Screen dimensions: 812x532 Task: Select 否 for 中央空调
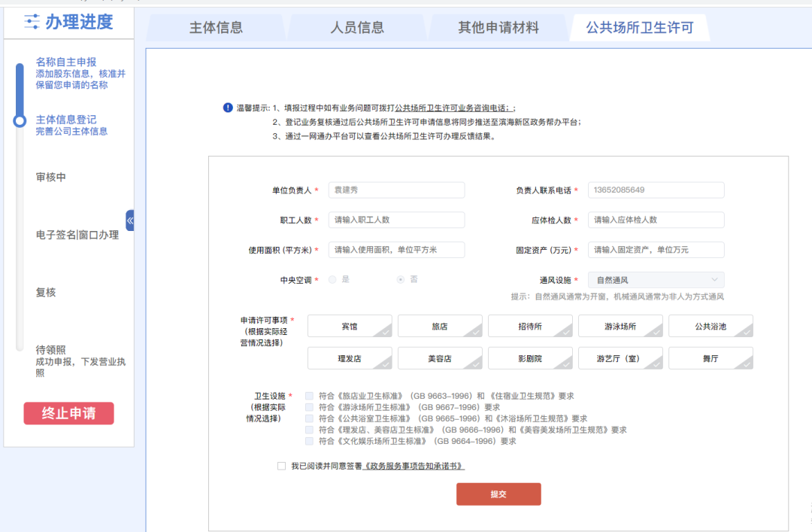pos(400,279)
